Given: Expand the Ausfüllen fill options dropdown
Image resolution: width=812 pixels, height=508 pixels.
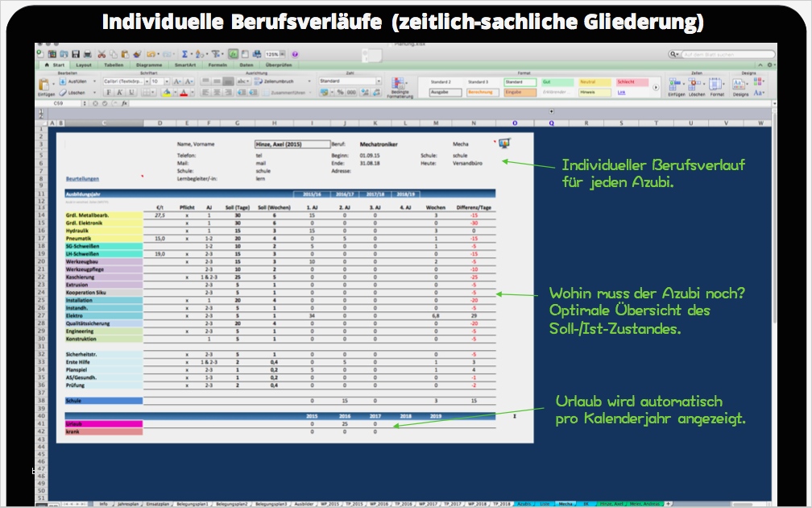Looking at the screenshot, I should click(x=95, y=82).
